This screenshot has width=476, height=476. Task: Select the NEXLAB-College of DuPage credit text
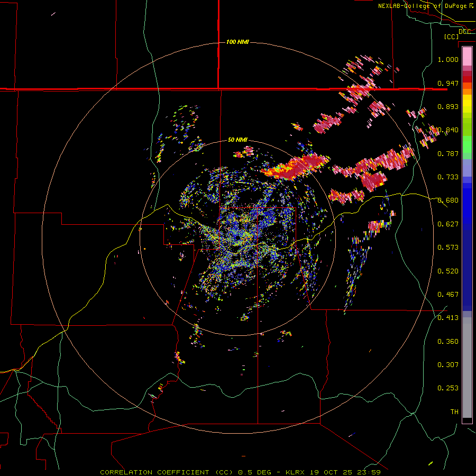tap(422, 6)
